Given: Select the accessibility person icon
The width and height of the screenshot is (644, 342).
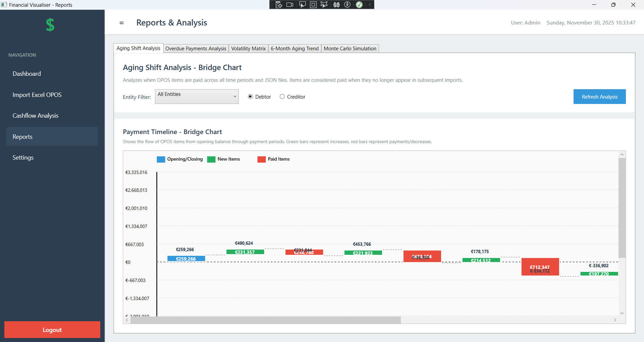Looking at the screenshot, I should (x=347, y=5).
